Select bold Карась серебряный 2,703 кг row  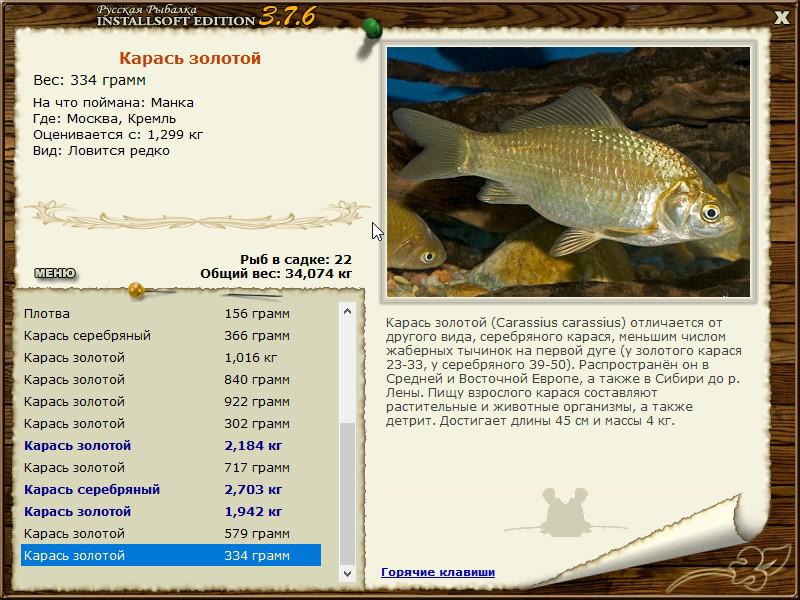[x=171, y=489]
